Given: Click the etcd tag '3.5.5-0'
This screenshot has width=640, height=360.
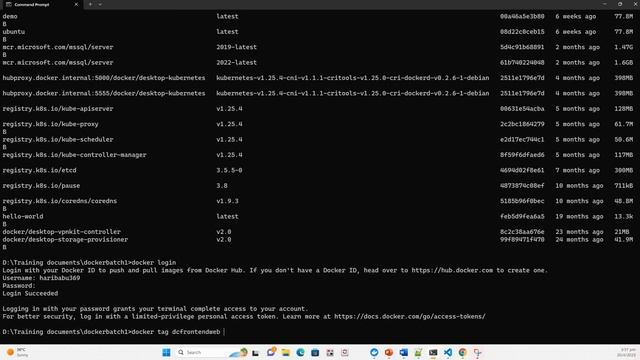Looking at the screenshot, I should tap(229, 170).
